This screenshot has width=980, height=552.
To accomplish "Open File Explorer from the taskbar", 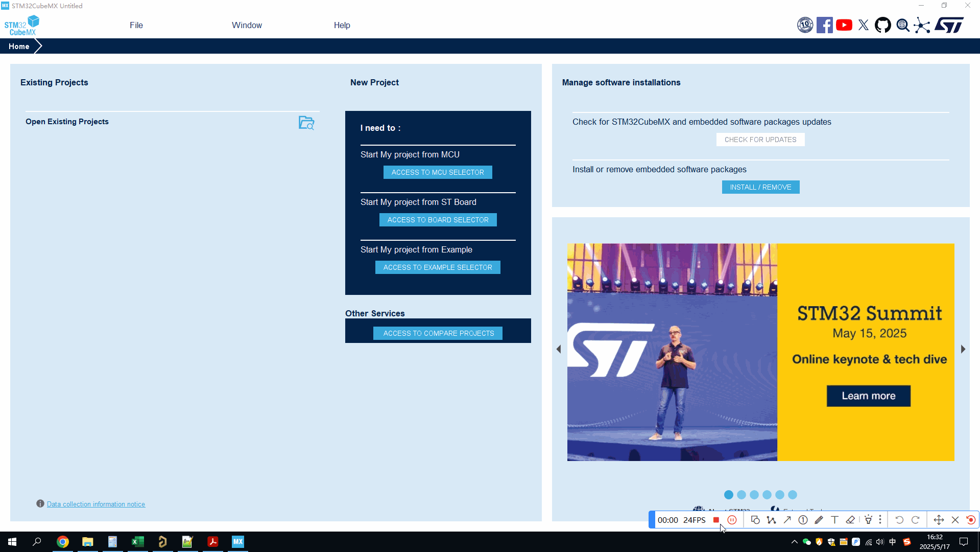I will 88,542.
